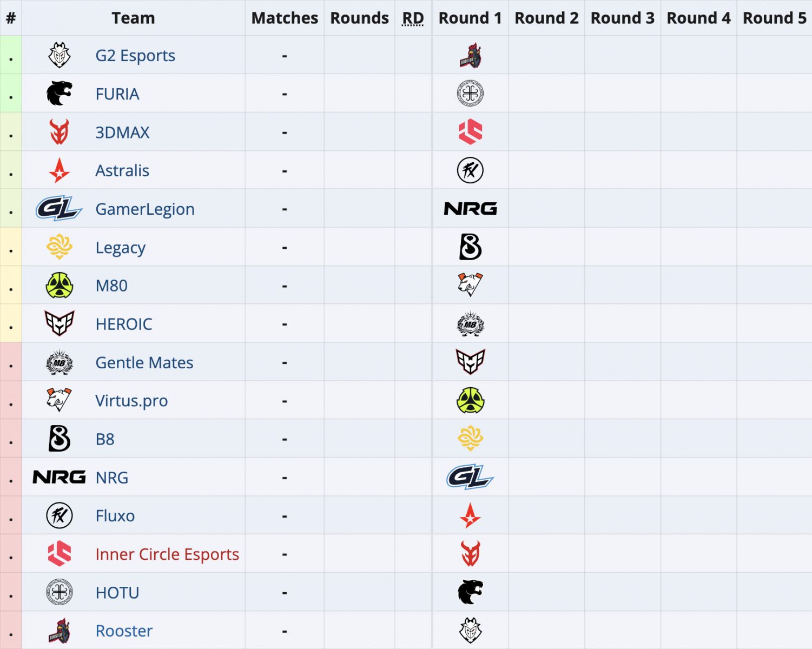Open the Inner Circle Esports red link
This screenshot has height=649, width=812.
pos(167,554)
